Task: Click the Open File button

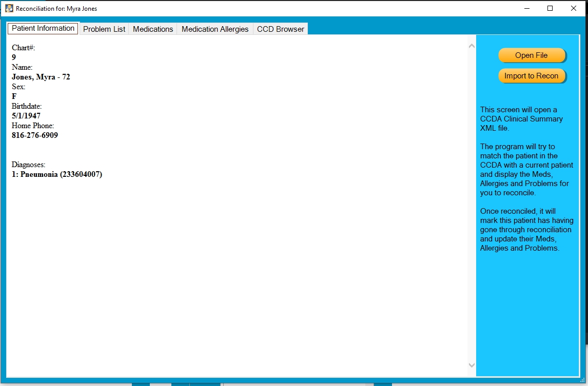Action: pos(532,55)
